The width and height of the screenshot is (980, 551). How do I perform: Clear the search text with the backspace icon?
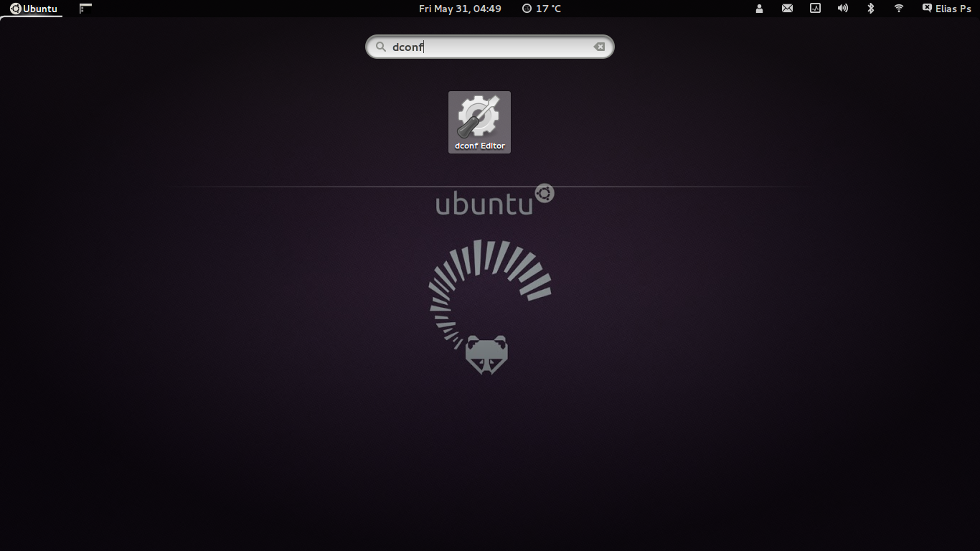pyautogui.click(x=599, y=47)
